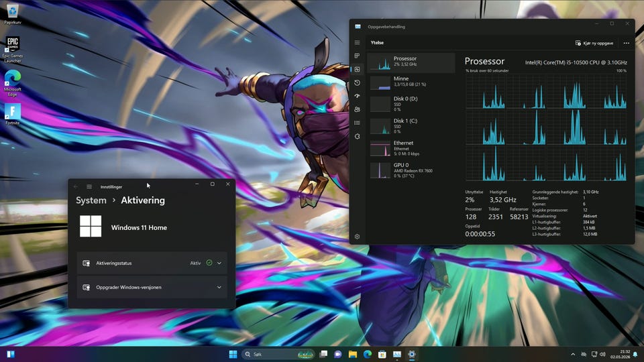Select Disk 1 (C:) performance entry
This screenshot has height=362, width=644.
click(411, 126)
